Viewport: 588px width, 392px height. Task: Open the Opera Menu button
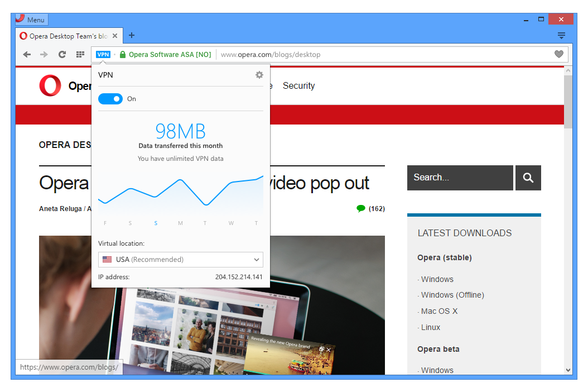click(x=31, y=19)
